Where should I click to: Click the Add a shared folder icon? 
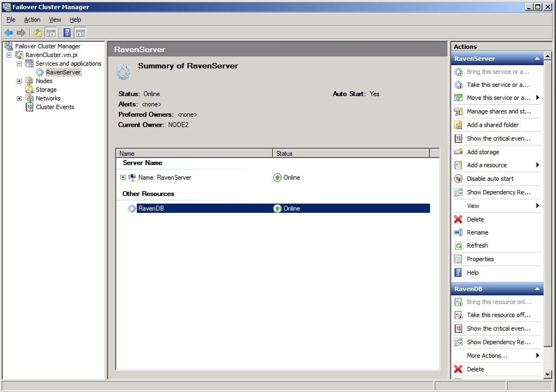coord(458,125)
